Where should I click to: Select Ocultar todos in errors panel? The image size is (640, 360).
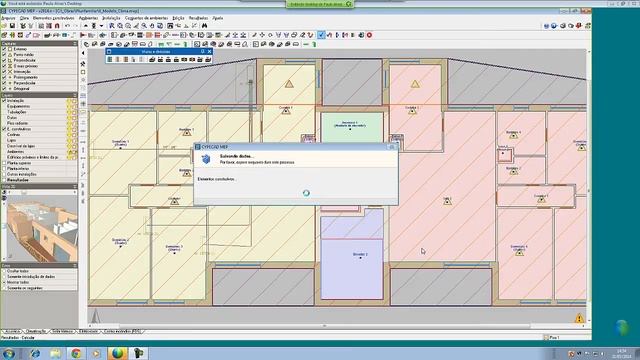point(4,271)
